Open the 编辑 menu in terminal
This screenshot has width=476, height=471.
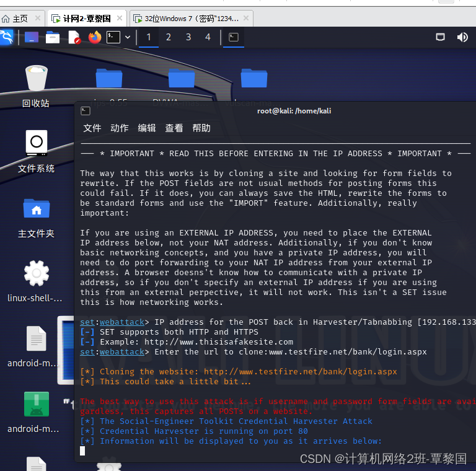[x=147, y=128]
